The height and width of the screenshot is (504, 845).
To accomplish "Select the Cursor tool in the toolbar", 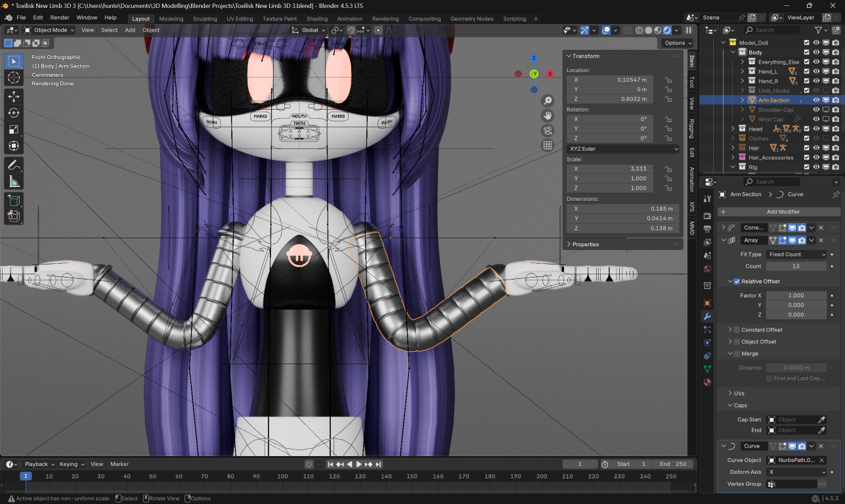I will coord(14,78).
